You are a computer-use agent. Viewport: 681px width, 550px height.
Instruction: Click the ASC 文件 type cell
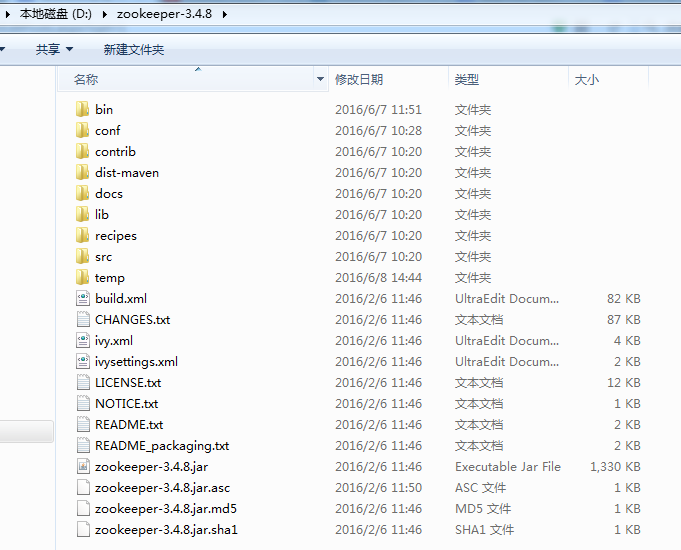(480, 487)
